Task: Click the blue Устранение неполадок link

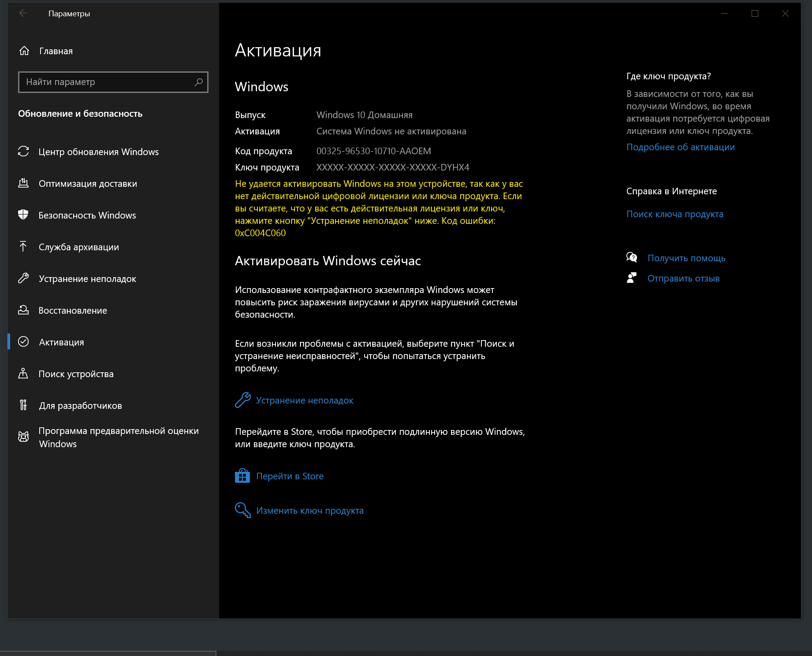Action: 305,400
